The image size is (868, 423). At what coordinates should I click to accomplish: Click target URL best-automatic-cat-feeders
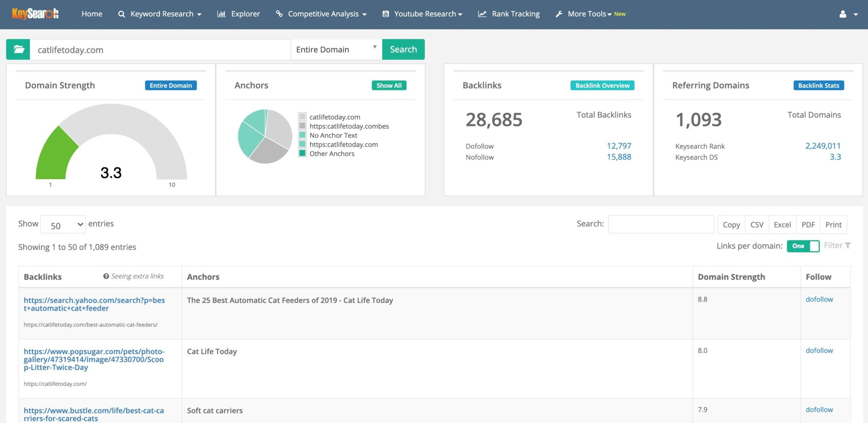tap(91, 325)
